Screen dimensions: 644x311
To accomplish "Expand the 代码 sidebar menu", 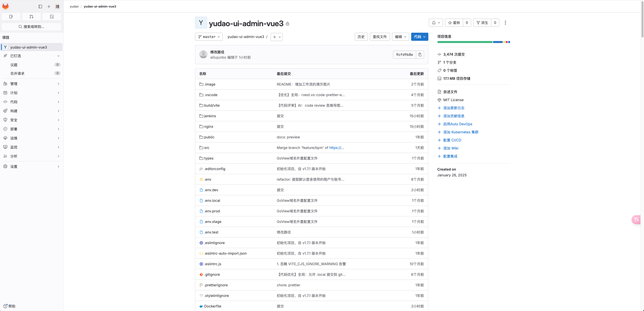I will coord(32,102).
